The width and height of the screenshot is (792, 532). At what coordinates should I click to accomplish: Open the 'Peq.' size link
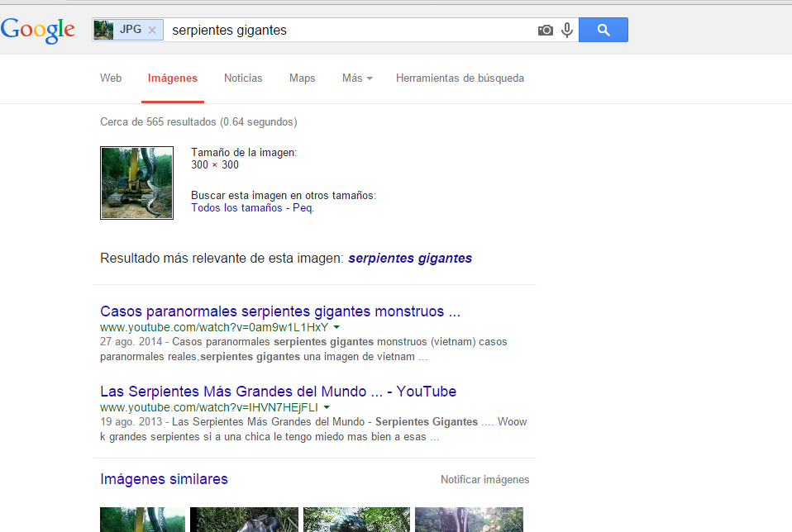pos(303,208)
